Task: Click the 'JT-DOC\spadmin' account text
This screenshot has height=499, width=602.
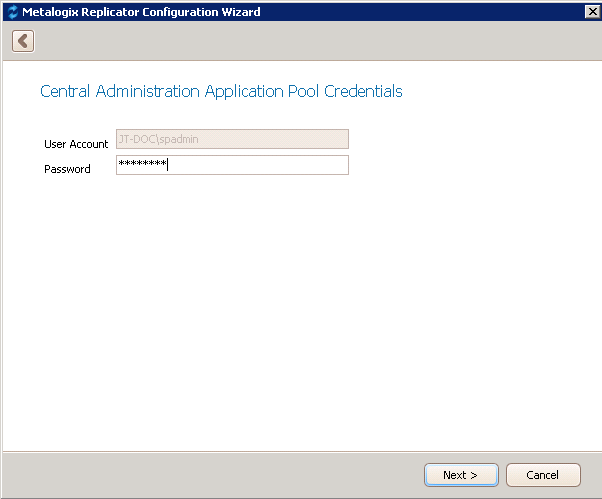Action: [x=158, y=140]
